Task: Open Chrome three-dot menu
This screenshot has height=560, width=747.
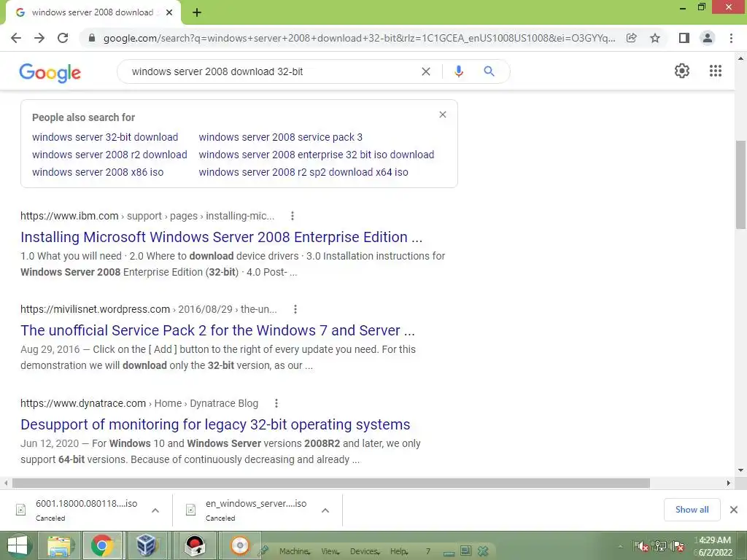Action: (731, 38)
